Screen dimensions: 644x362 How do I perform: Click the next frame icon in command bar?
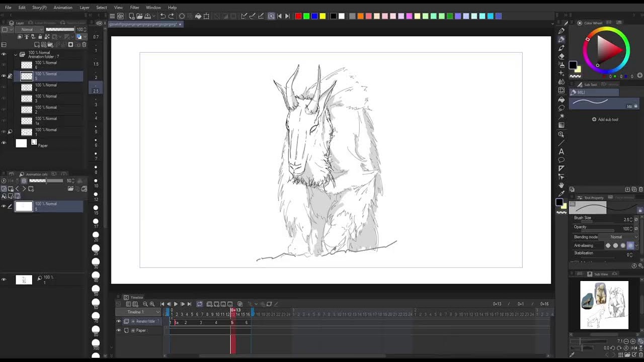(x=287, y=16)
